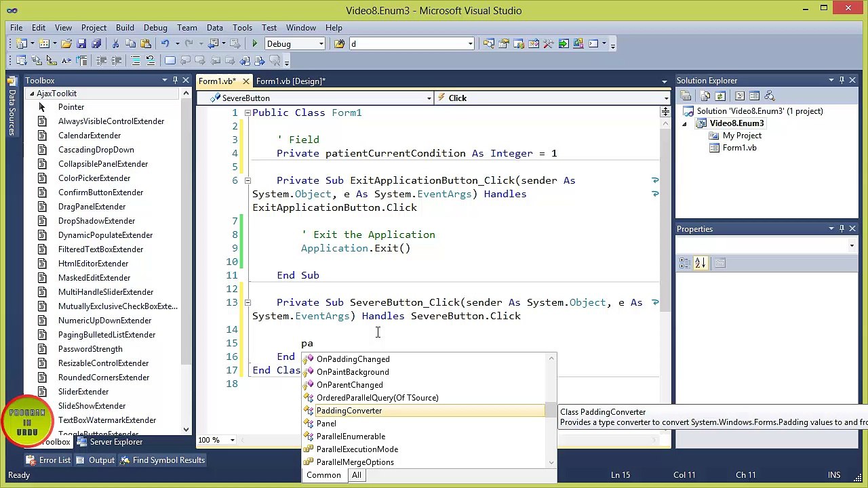Open the Properties Window toolbar icon
This screenshot has width=868, height=488.
coord(504,44)
